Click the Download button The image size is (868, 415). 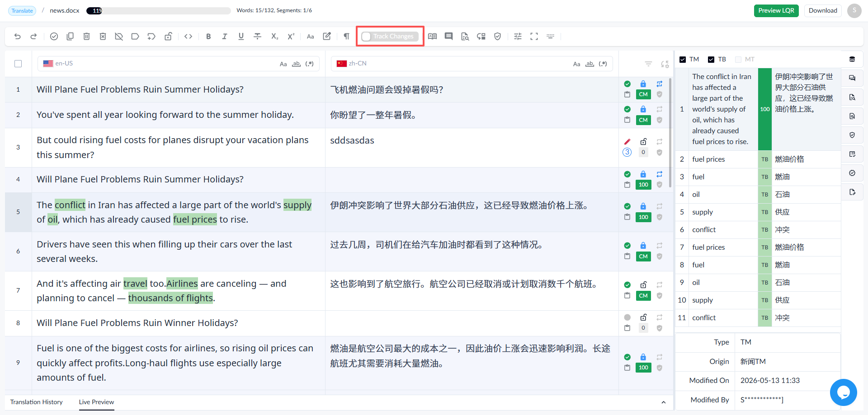click(823, 10)
